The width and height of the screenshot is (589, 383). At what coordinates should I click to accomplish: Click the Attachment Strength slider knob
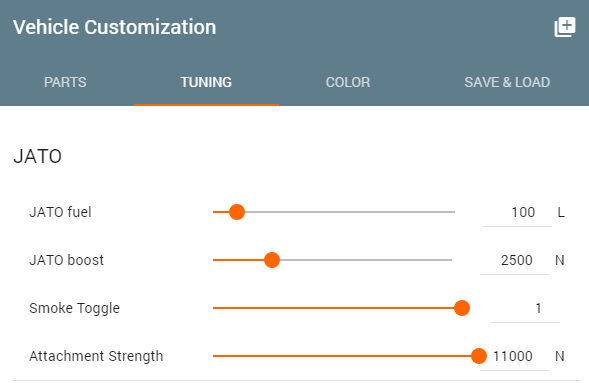(x=479, y=356)
